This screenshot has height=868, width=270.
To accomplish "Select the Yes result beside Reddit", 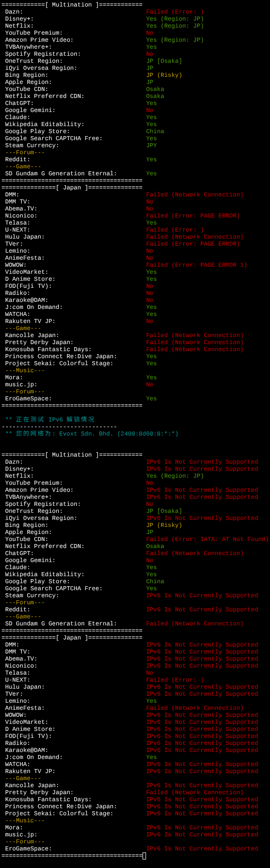I will coord(152,159).
